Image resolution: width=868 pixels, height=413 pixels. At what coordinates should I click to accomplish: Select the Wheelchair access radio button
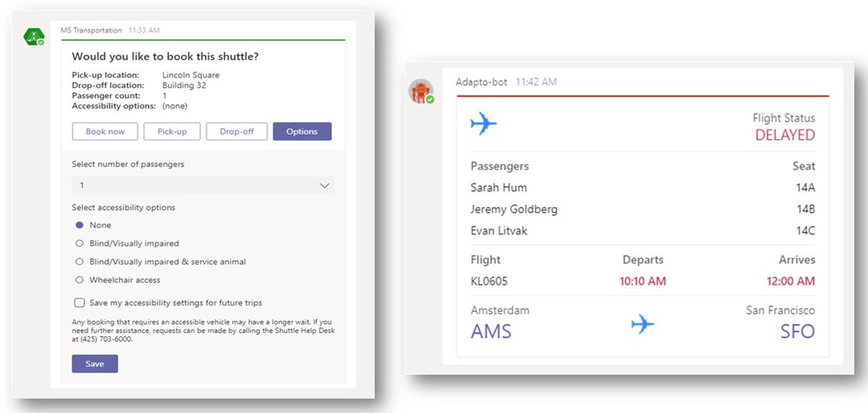click(x=80, y=280)
